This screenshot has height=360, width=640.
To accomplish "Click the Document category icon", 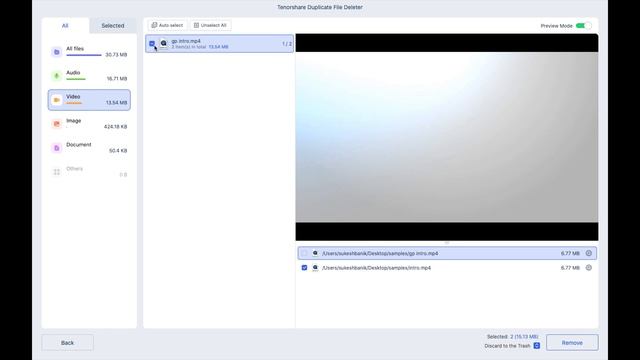I will [x=57, y=148].
